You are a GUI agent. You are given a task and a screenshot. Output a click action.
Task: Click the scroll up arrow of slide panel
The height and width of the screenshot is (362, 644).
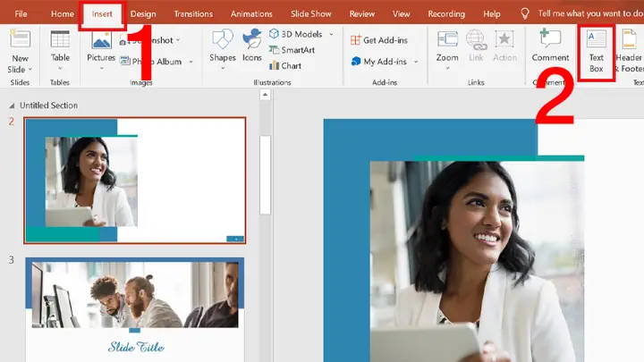tap(265, 95)
